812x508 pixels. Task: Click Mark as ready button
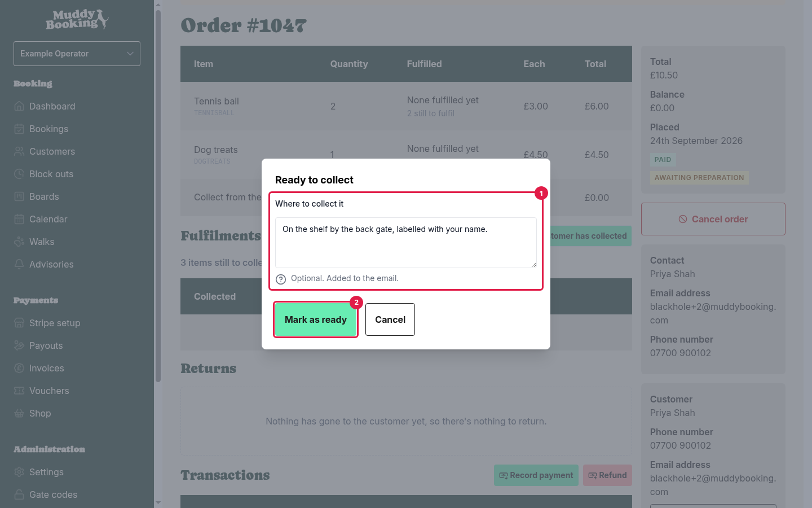coord(316,319)
